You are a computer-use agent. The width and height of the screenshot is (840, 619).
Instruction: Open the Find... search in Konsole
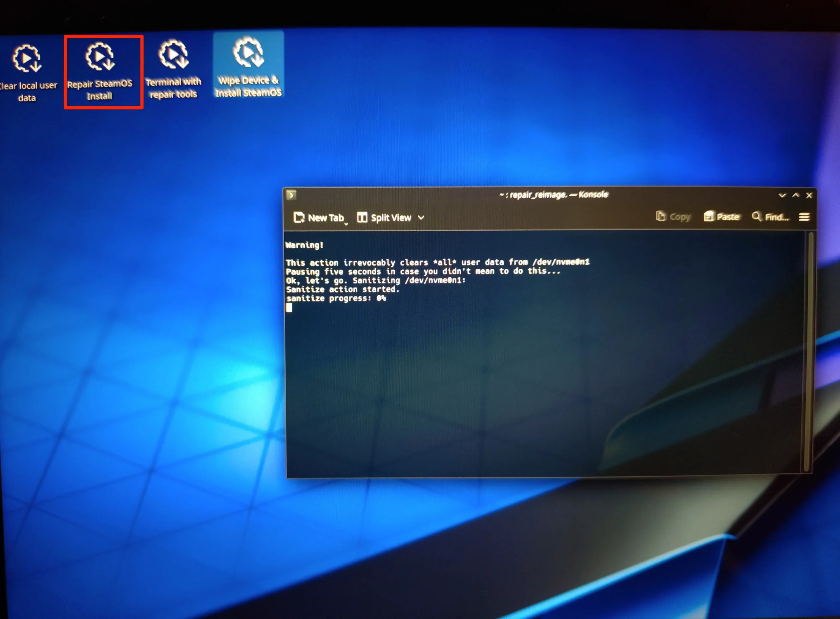coord(770,217)
